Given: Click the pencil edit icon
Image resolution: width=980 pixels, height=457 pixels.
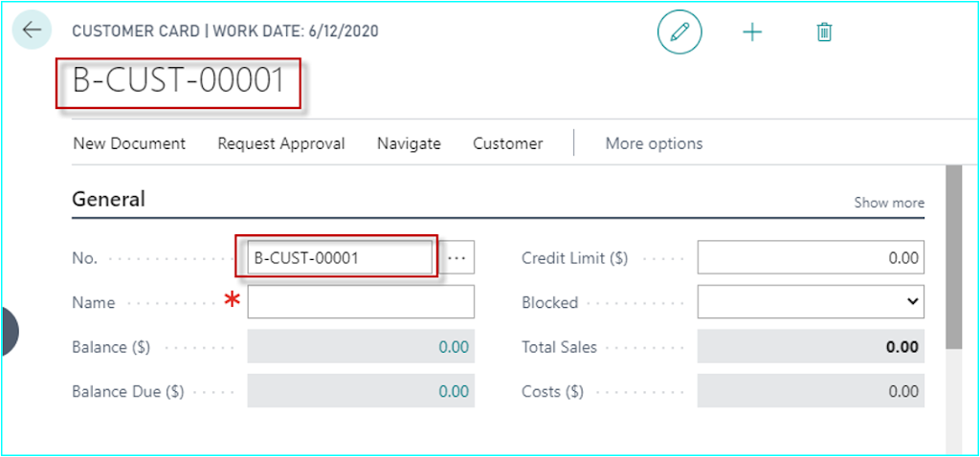Looking at the screenshot, I should (x=679, y=32).
